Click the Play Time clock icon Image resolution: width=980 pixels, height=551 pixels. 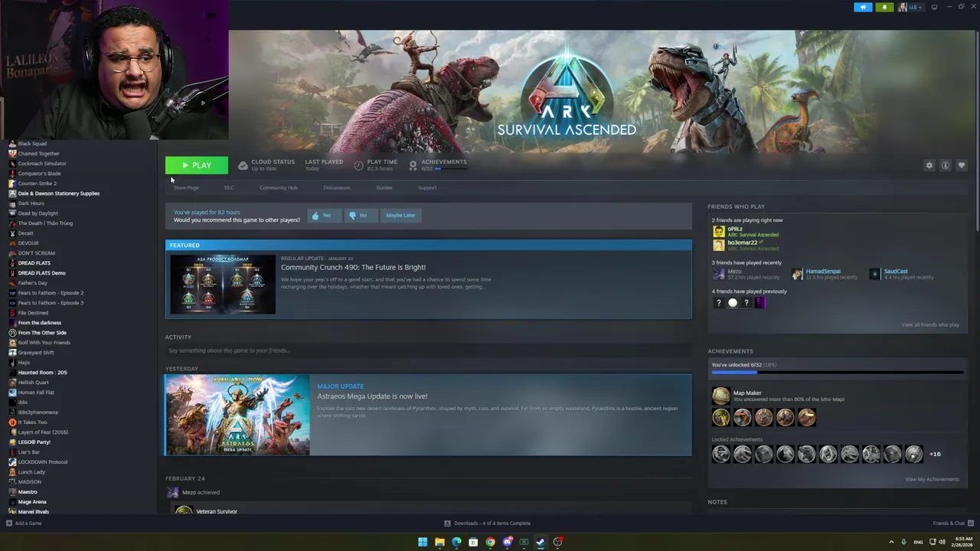pos(358,165)
